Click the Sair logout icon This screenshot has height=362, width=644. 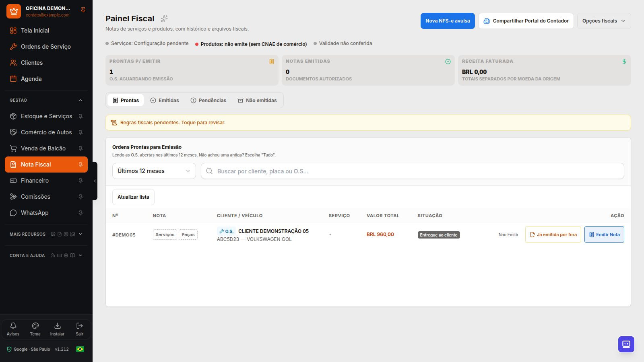tap(79, 329)
